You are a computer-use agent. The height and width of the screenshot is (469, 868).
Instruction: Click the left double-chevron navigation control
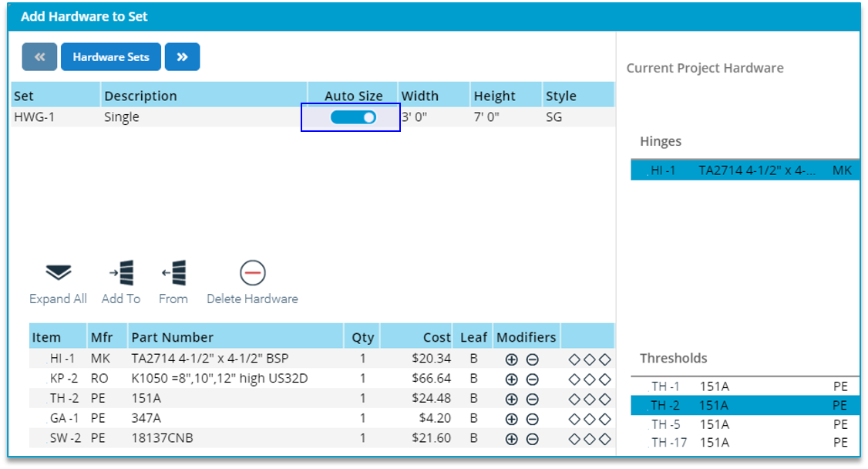[39, 56]
